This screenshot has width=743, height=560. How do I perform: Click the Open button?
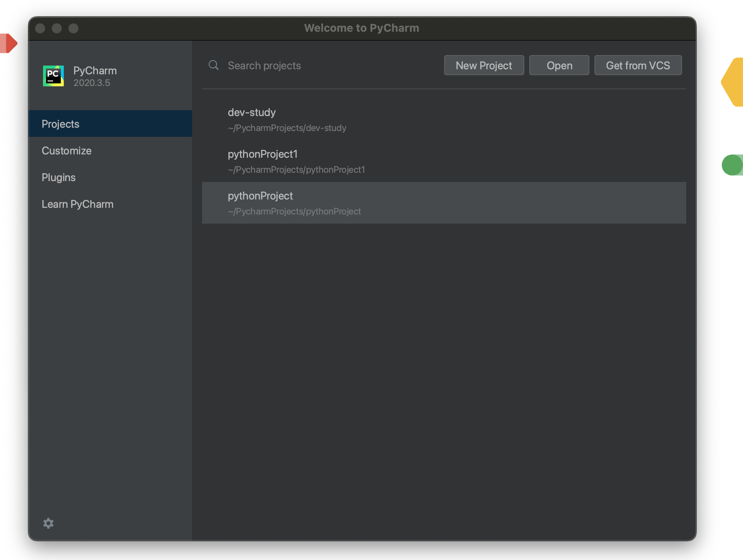[559, 66]
